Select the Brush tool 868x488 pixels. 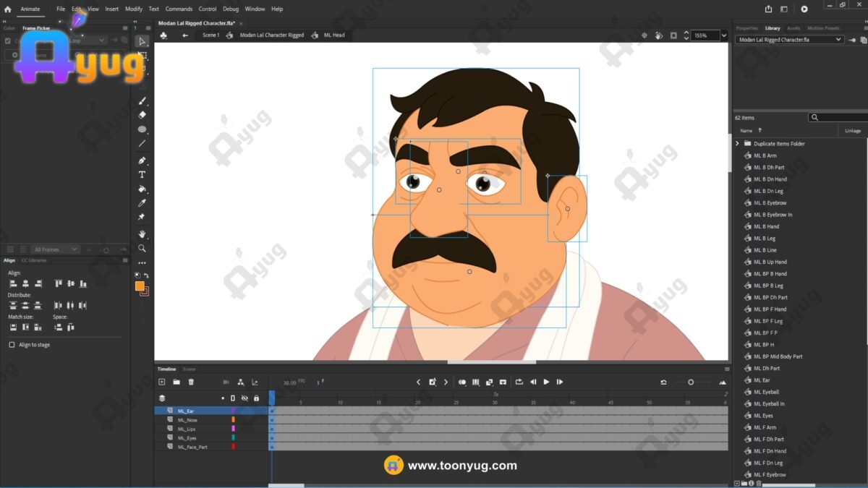tap(142, 100)
